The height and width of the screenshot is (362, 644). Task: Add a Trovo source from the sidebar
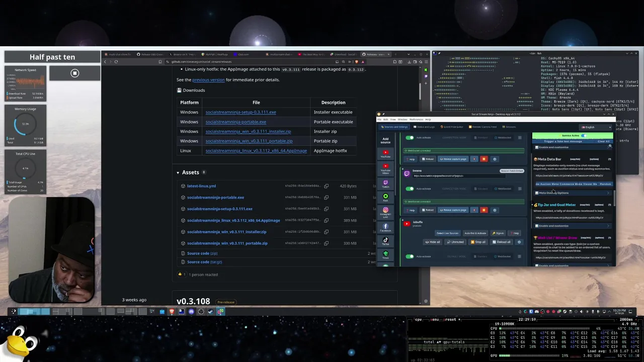coord(385,254)
